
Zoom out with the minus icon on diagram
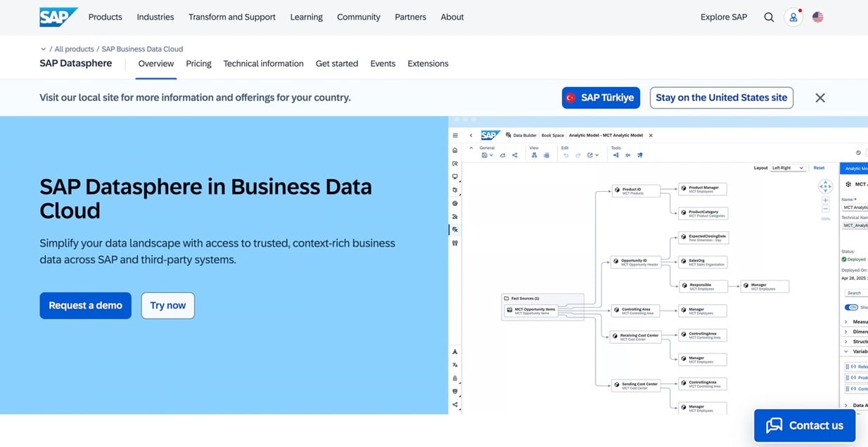(x=826, y=210)
